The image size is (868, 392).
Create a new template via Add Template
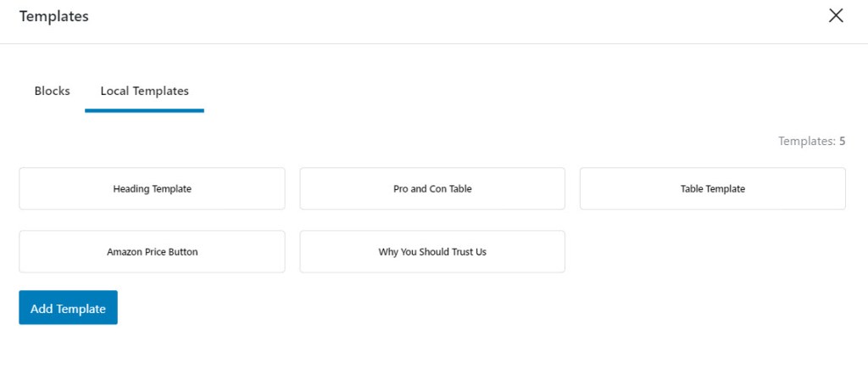(68, 308)
